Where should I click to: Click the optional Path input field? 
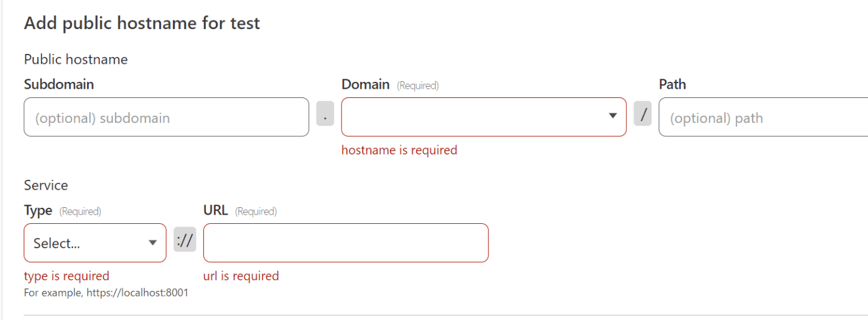[x=763, y=117]
